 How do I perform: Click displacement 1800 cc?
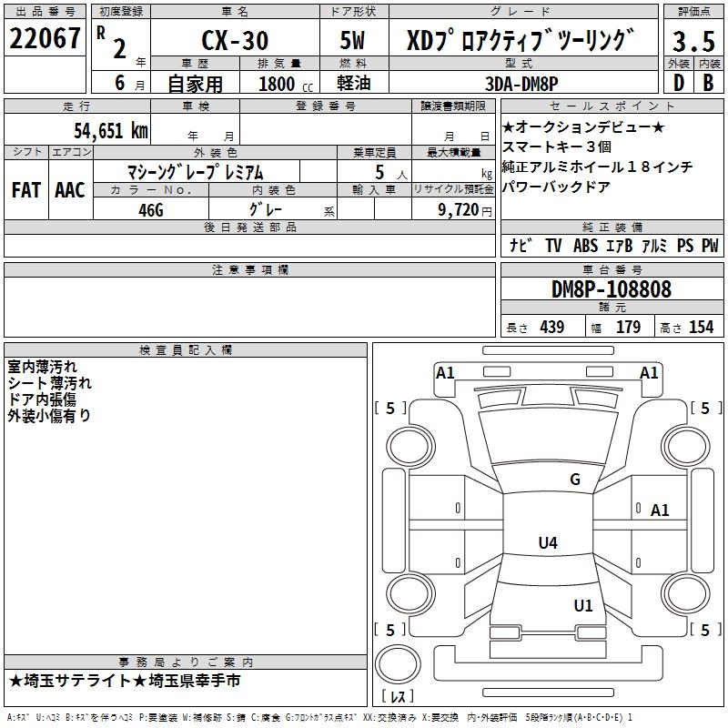286,84
